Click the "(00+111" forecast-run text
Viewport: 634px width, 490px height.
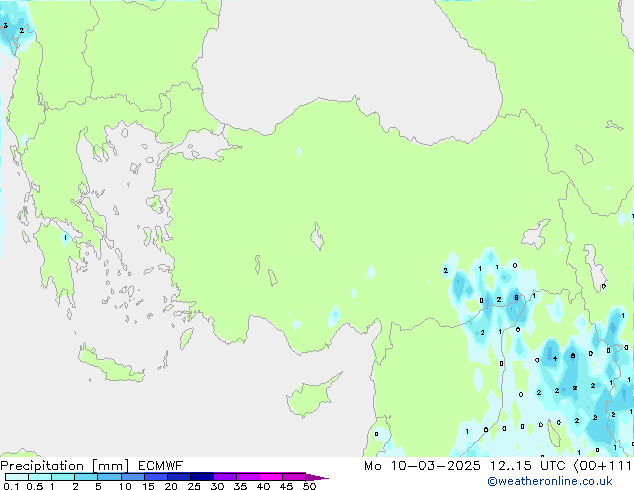(x=603, y=466)
